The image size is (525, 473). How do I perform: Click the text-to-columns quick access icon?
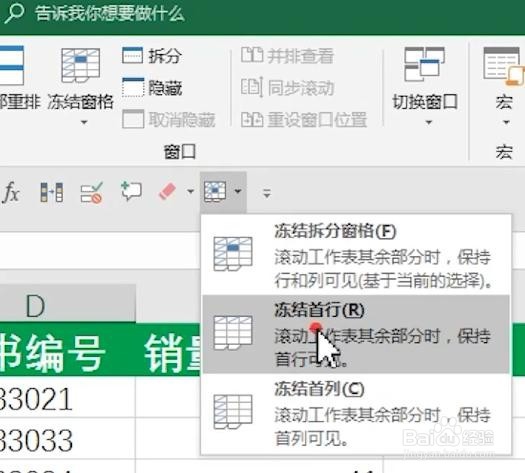(x=51, y=192)
